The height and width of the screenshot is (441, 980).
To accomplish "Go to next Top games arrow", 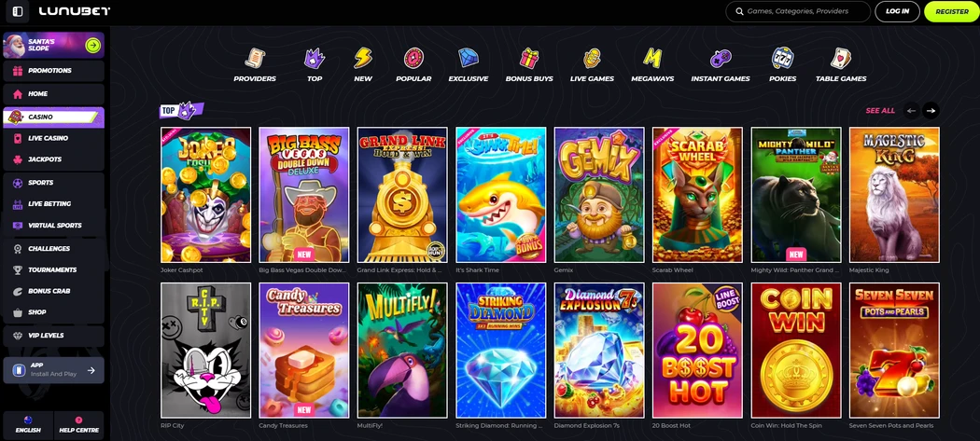I will point(931,111).
